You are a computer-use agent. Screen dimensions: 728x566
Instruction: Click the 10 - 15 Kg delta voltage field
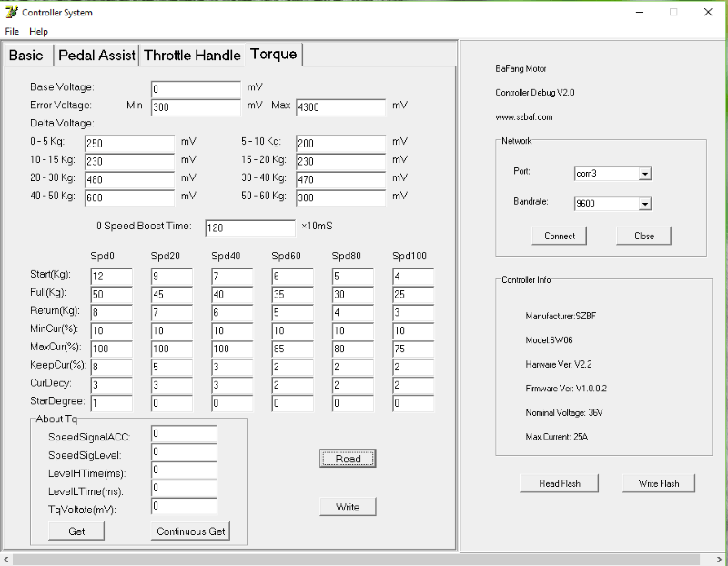pyautogui.click(x=129, y=162)
